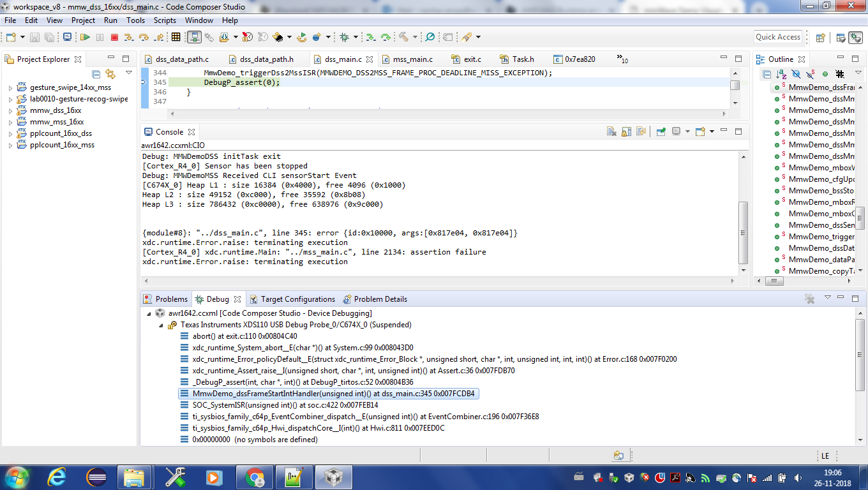Viewport: 868px width, 490px height.
Task: Click the Build hammer icon
Action: [403, 38]
